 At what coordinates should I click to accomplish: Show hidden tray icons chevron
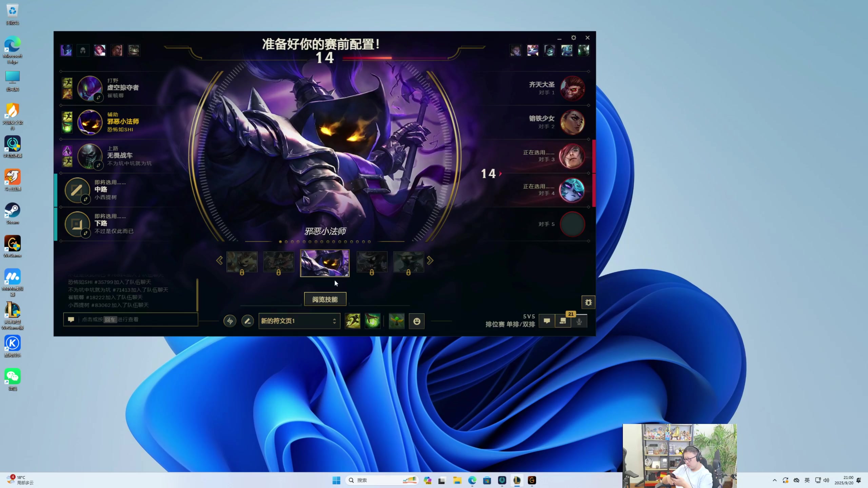pyautogui.click(x=774, y=480)
